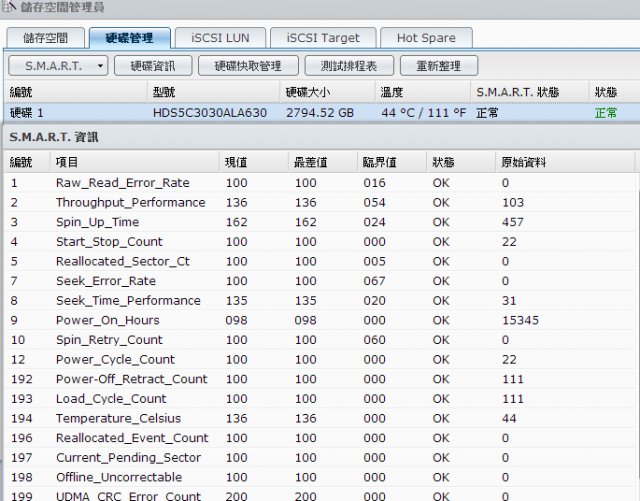Click the Storage Manager window icon
Viewport: 640px width, 501px height.
[8, 6]
